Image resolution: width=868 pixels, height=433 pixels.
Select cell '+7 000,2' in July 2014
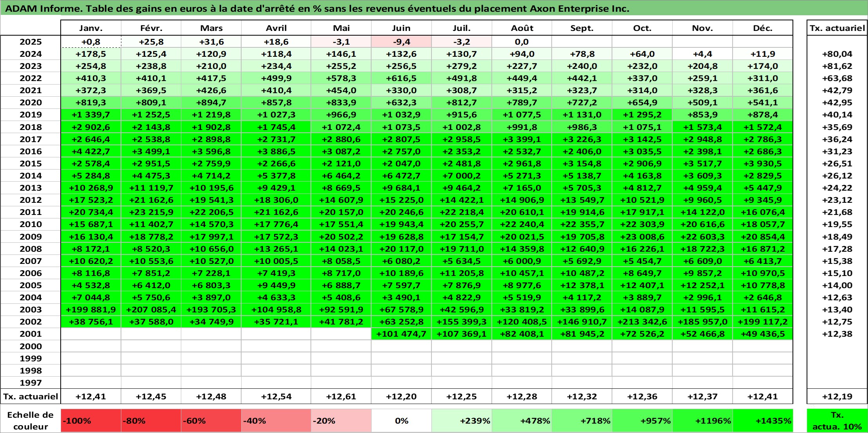(462, 176)
